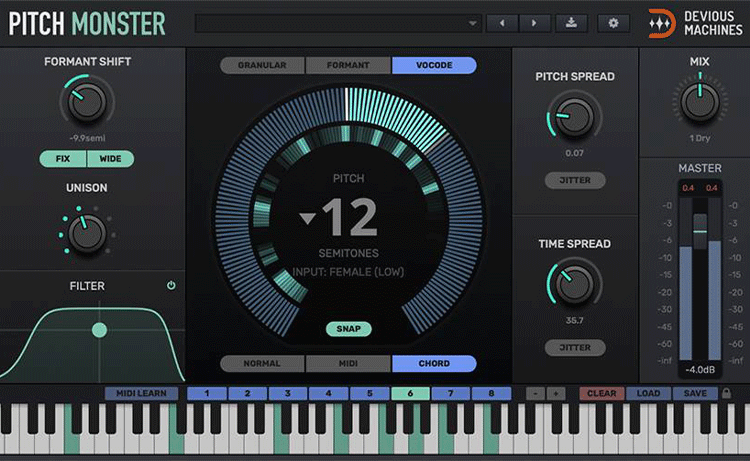Click the Time Spread knob
This screenshot has width=750, height=461.
[x=574, y=284]
